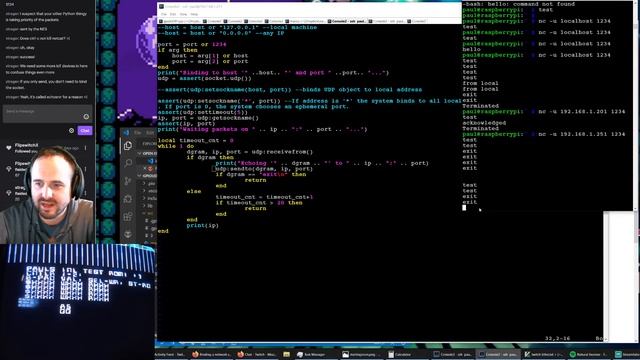Screen dimensions: 640x360
Task: Click the 'nc -u 192.168.1.251 1234' command line
Action: [x=582, y=134]
